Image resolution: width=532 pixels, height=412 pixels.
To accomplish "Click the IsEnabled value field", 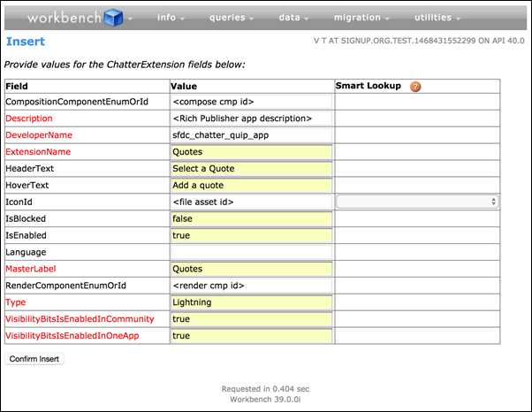I will click(x=252, y=235).
